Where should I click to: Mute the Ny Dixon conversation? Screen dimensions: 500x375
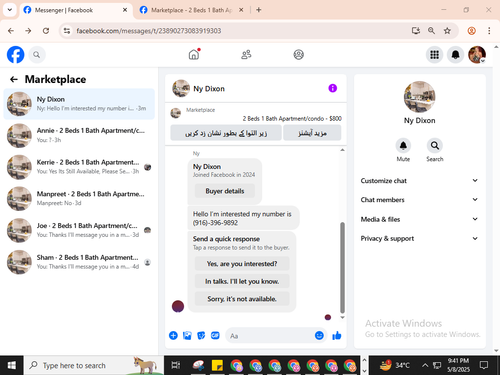point(403,146)
